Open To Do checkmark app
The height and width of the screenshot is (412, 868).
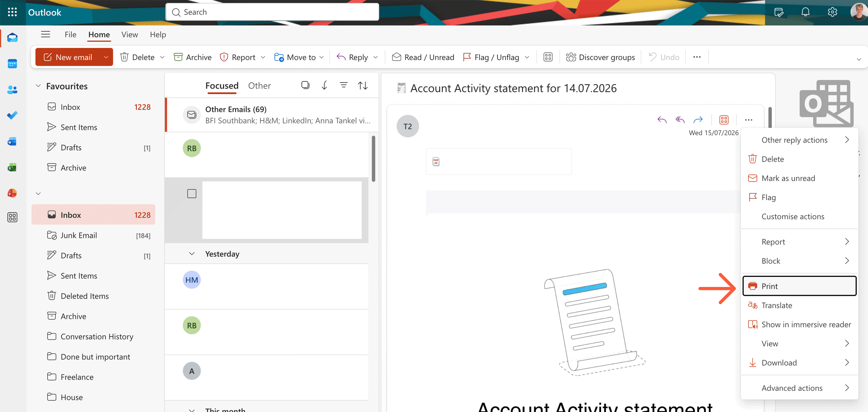coord(12,116)
